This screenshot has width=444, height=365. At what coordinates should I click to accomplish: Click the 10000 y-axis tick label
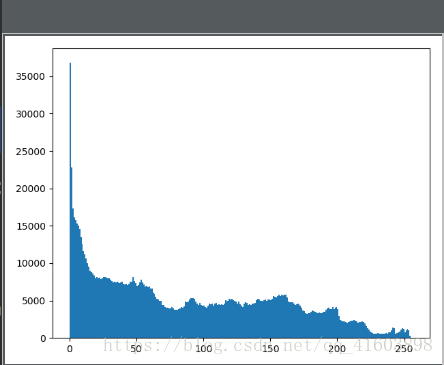tap(30, 263)
